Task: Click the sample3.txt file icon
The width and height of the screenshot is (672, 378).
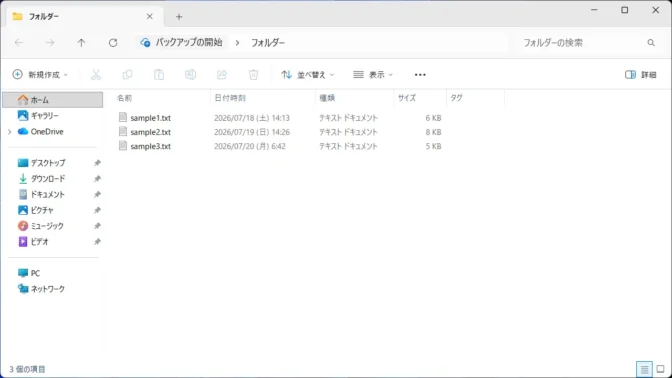Action: [x=123, y=146]
